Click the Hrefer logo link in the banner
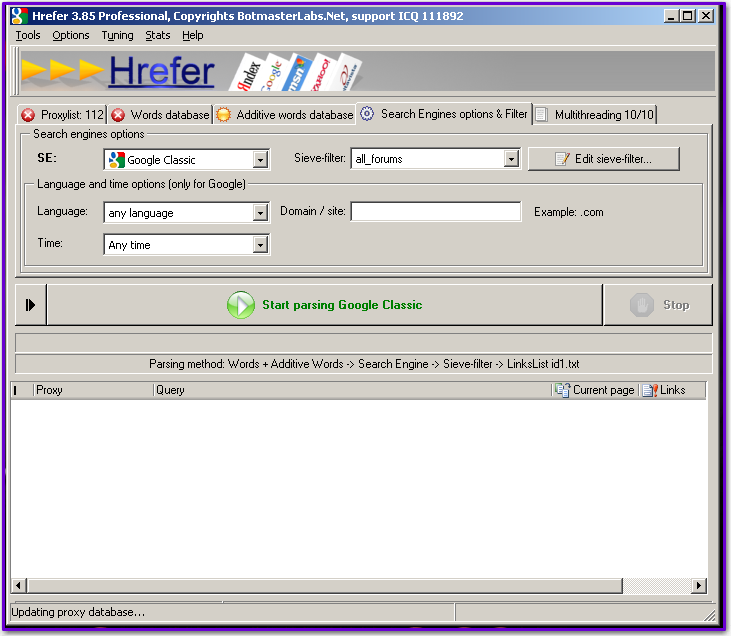The image size is (731, 636). pyautogui.click(x=162, y=71)
